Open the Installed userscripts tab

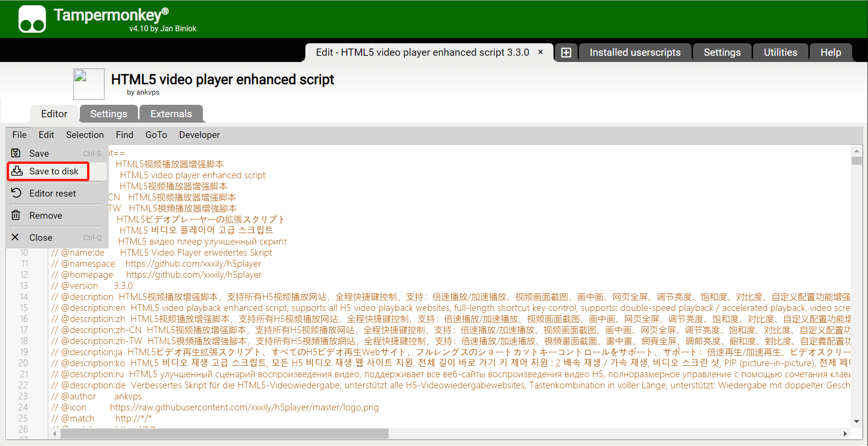635,52
